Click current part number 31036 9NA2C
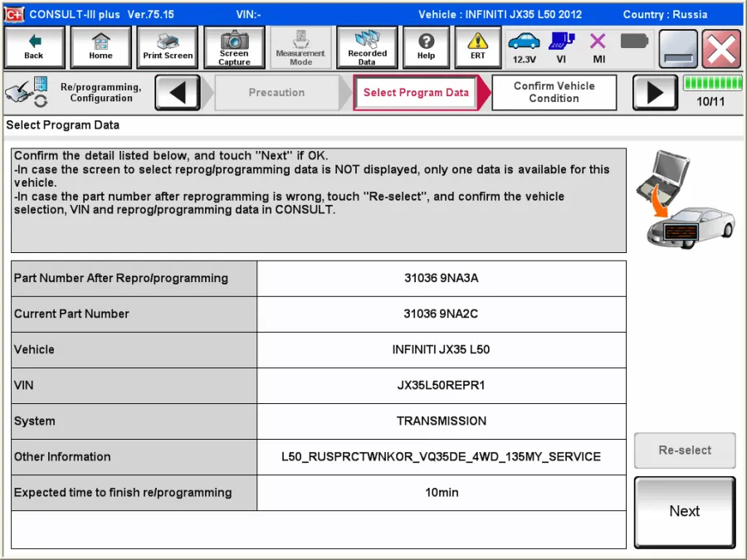The height and width of the screenshot is (560, 747). click(442, 314)
